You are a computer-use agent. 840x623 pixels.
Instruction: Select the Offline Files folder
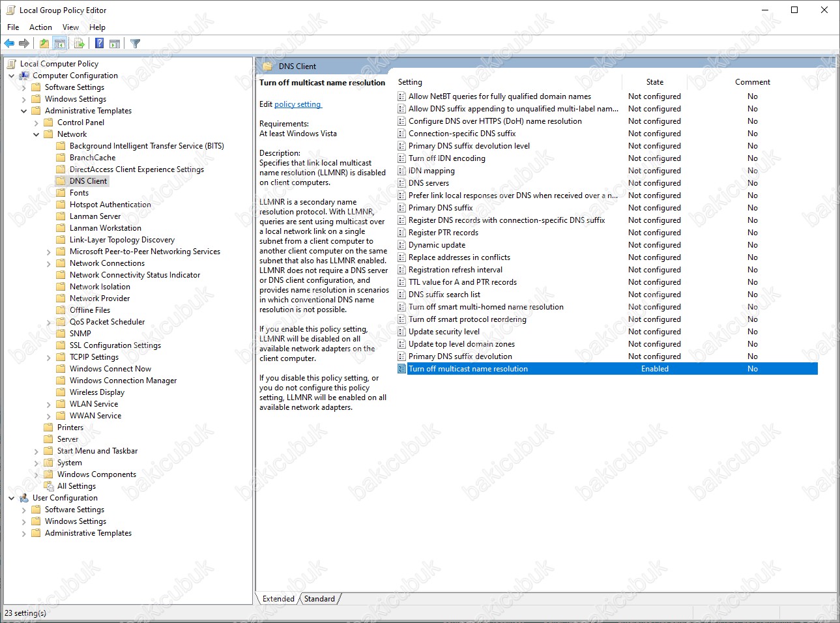90,310
